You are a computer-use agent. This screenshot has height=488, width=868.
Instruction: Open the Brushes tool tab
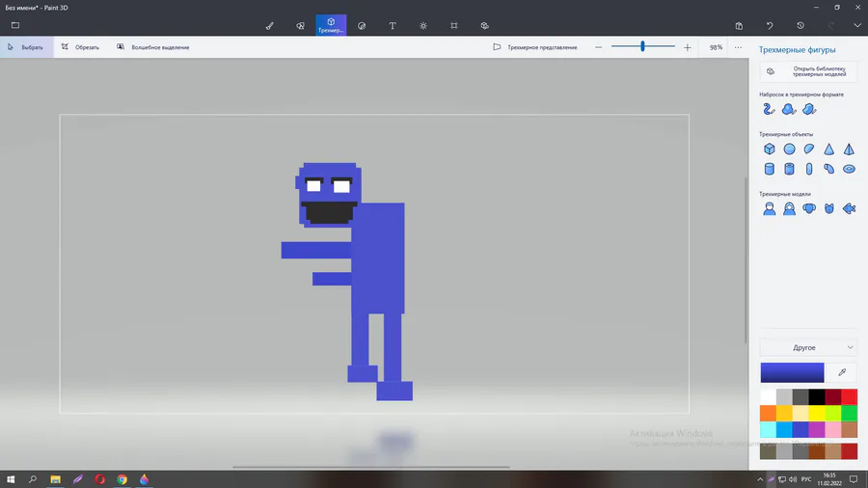click(x=270, y=25)
